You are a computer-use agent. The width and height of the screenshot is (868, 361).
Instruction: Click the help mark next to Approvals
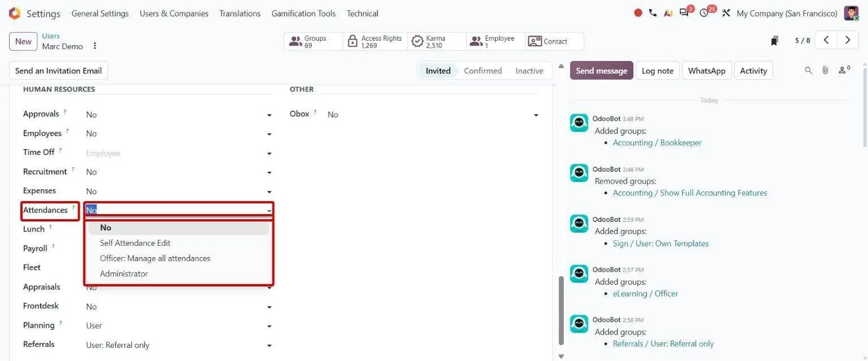tap(65, 112)
